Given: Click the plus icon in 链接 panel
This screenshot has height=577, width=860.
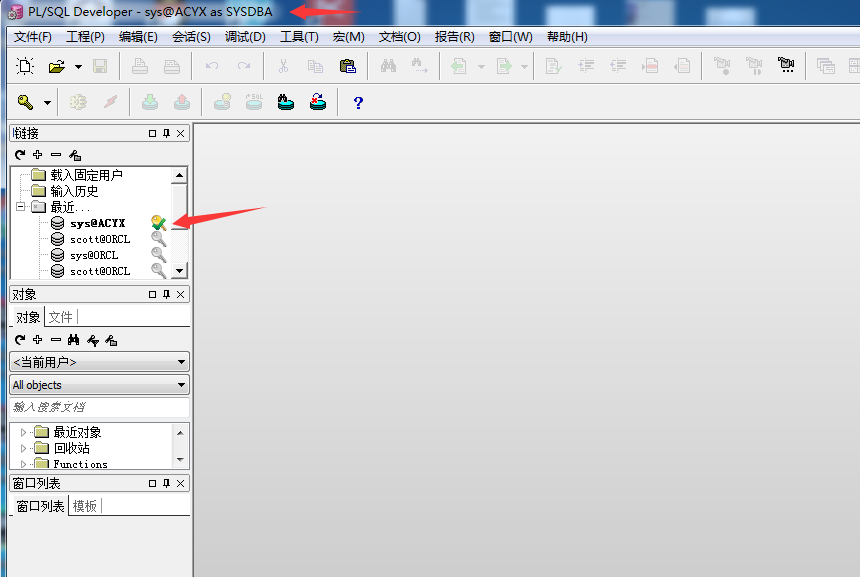Looking at the screenshot, I should (x=37, y=155).
